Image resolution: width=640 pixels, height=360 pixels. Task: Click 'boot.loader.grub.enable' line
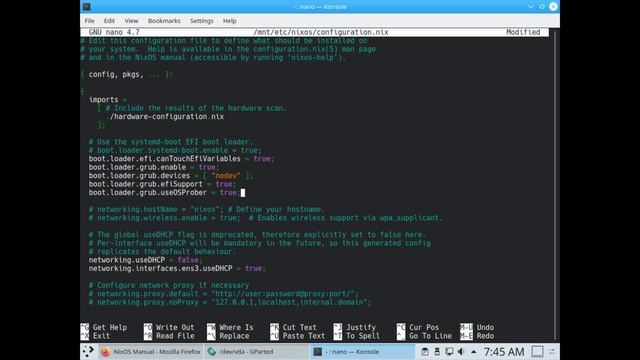click(154, 167)
